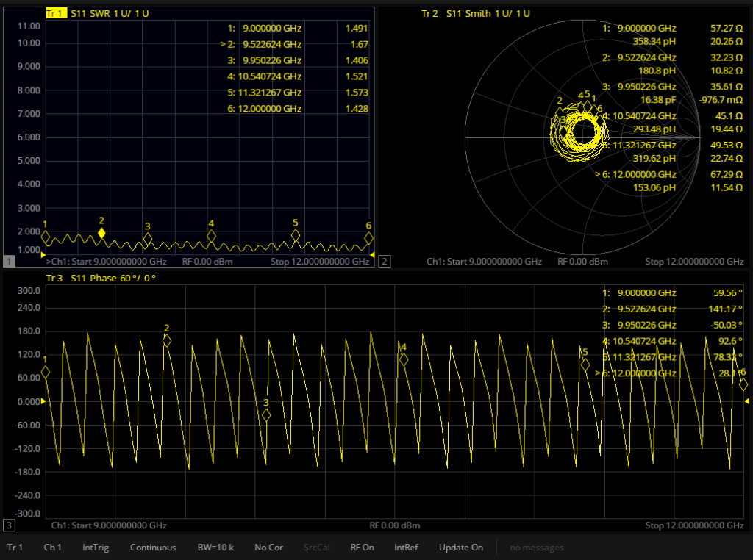Screen dimensions: 753x560
Task: Select marker 6 diamond on the Phase trace
Action: [x=743, y=384]
